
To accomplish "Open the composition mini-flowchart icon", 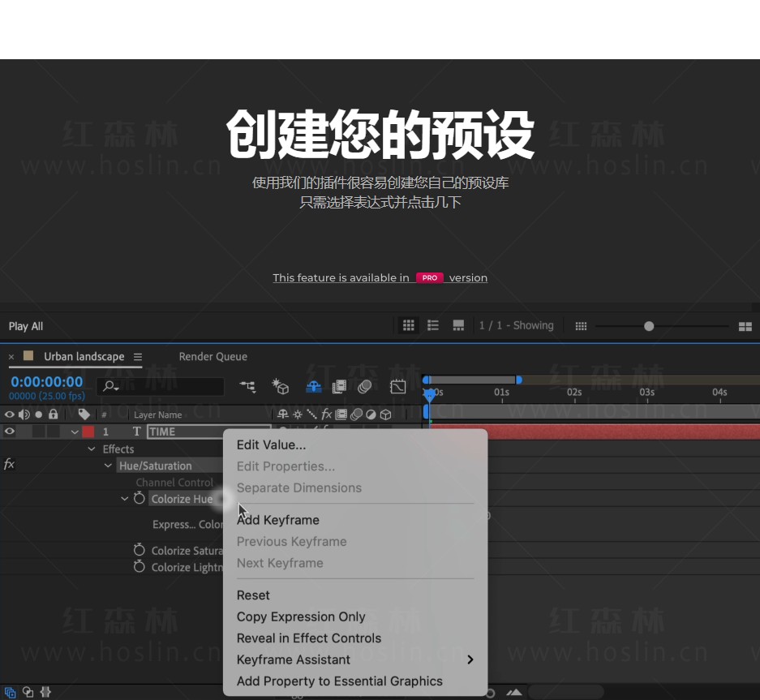I will 247,386.
